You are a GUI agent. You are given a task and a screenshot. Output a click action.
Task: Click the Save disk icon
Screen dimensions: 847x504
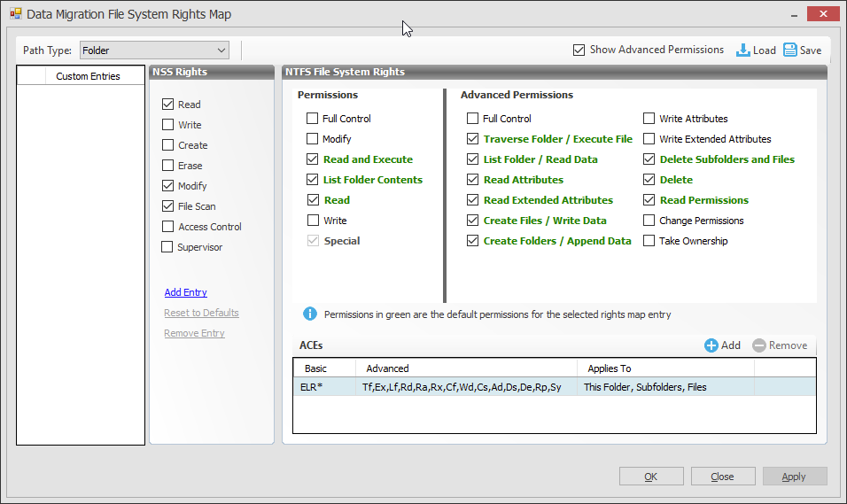pyautogui.click(x=790, y=50)
